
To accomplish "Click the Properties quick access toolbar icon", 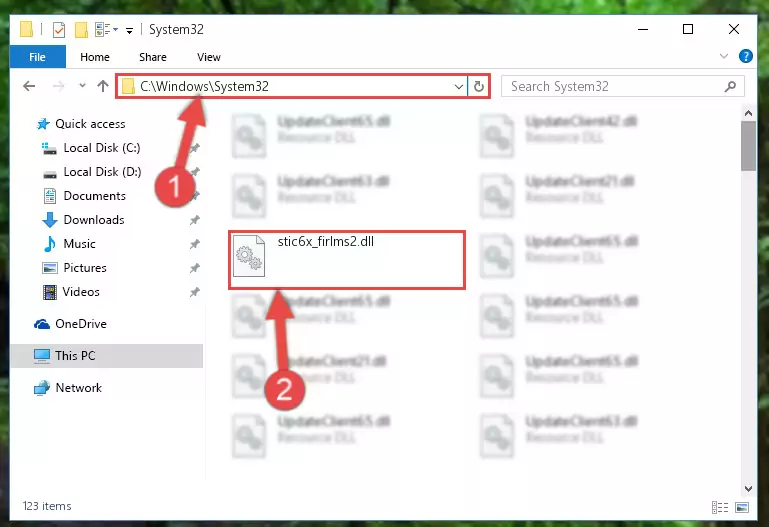I will coord(58,30).
